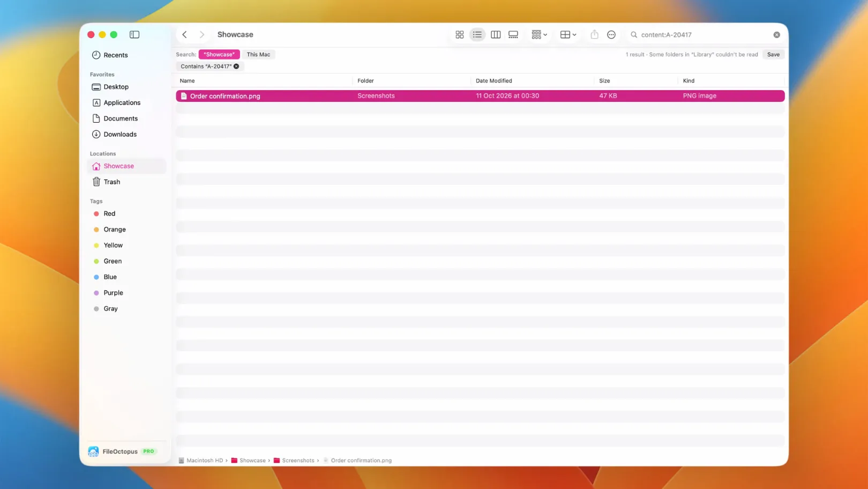The height and width of the screenshot is (489, 868).
Task: Filter by the Red tag
Action: pyautogui.click(x=126, y=213)
